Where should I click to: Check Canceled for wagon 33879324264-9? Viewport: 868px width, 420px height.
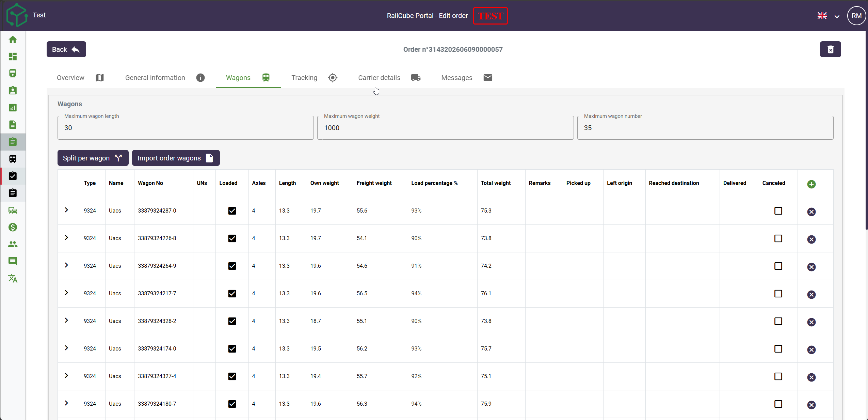778,266
